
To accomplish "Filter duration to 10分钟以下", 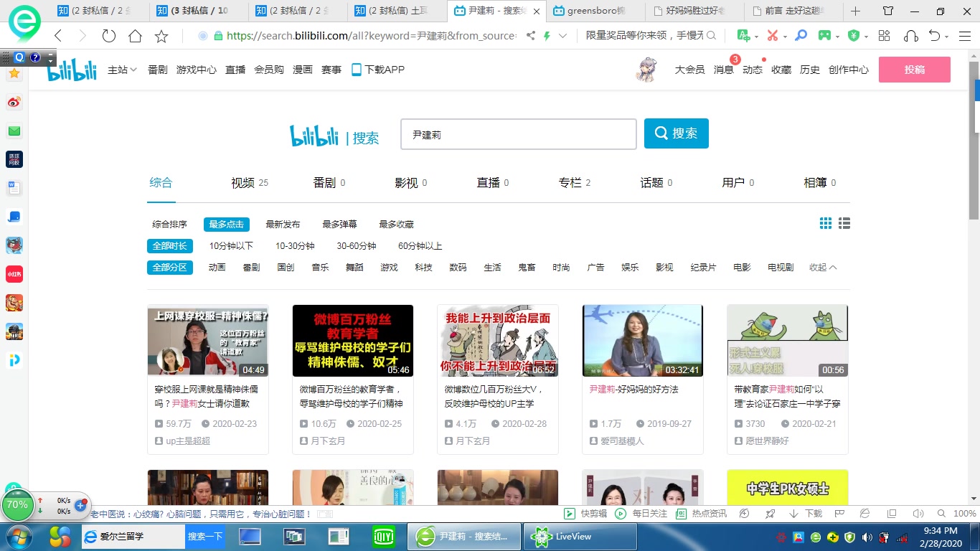I will coord(231,246).
